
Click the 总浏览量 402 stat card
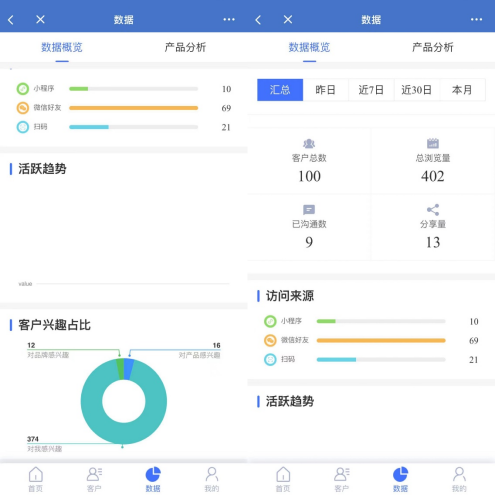coord(433,161)
